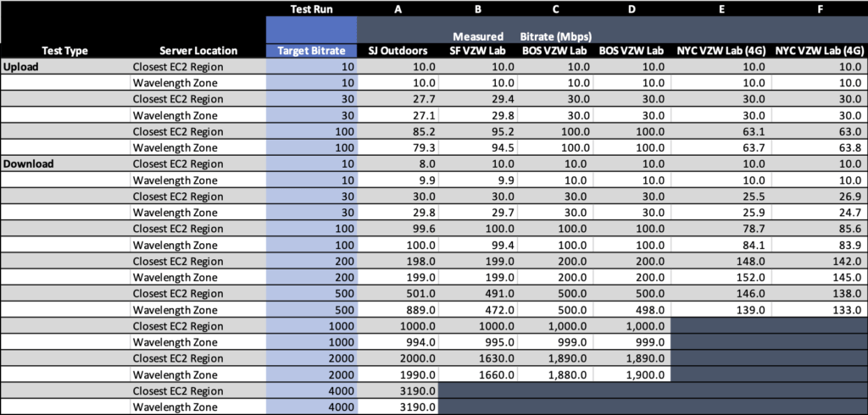Click the 85.6 measured value

849,229
